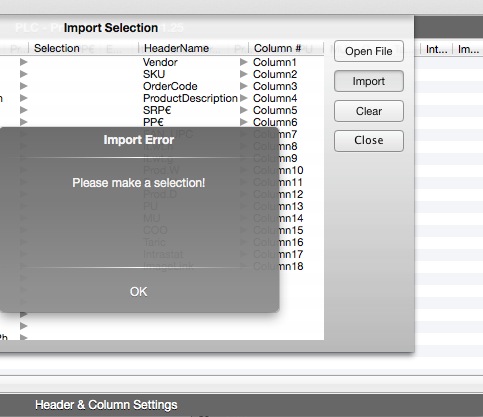Screen dimensions: 483x417
Task: Click the HeaderName column header
Action: (176, 48)
